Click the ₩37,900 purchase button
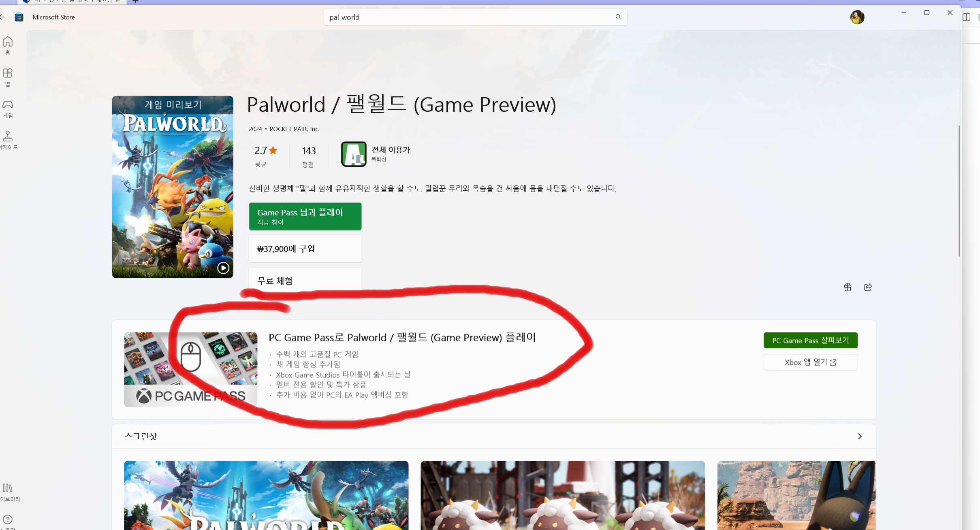Image resolution: width=980 pixels, height=530 pixels. (x=305, y=249)
